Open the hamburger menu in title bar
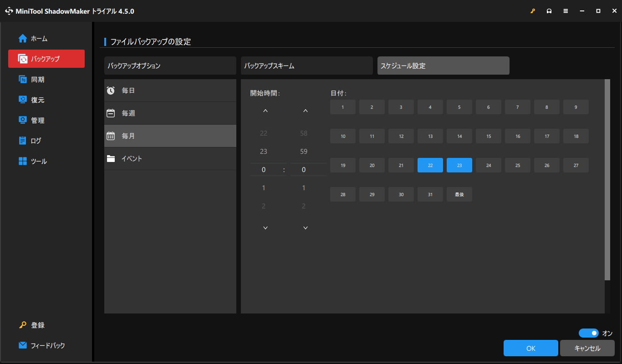622x364 pixels. (566, 11)
